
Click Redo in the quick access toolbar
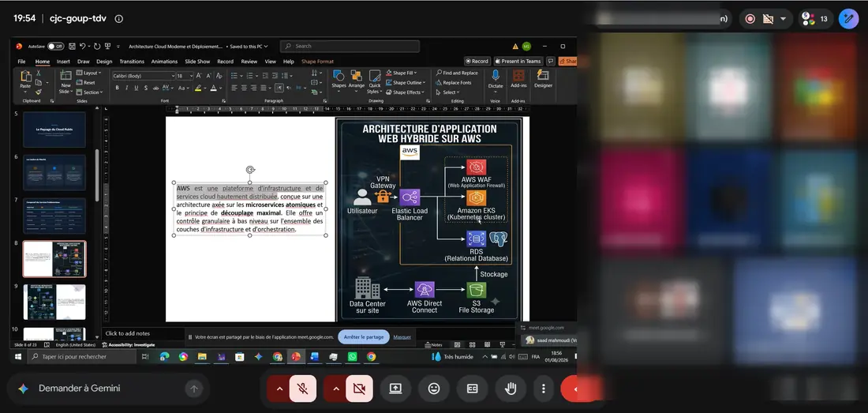pos(97,47)
